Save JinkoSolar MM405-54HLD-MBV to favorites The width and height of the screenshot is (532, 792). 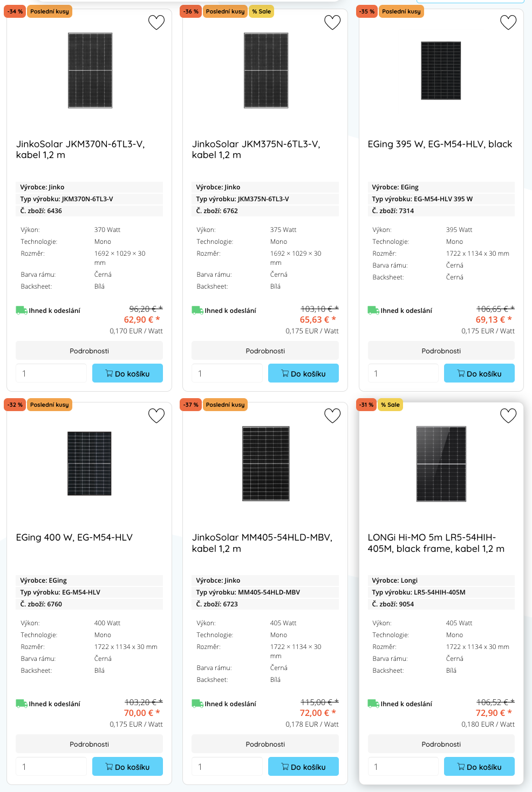pyautogui.click(x=332, y=415)
